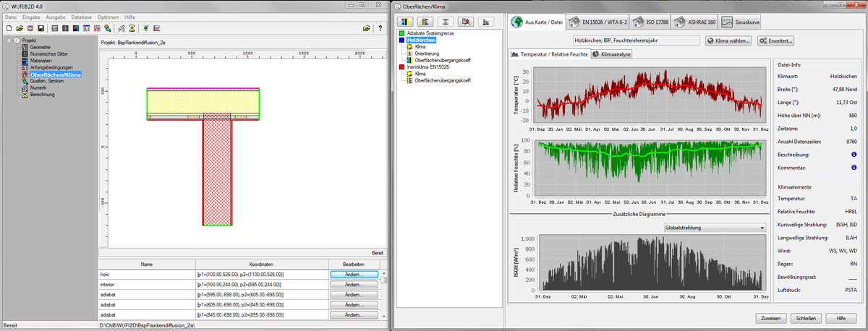Click Ändern... button for the hoki row

click(354, 275)
